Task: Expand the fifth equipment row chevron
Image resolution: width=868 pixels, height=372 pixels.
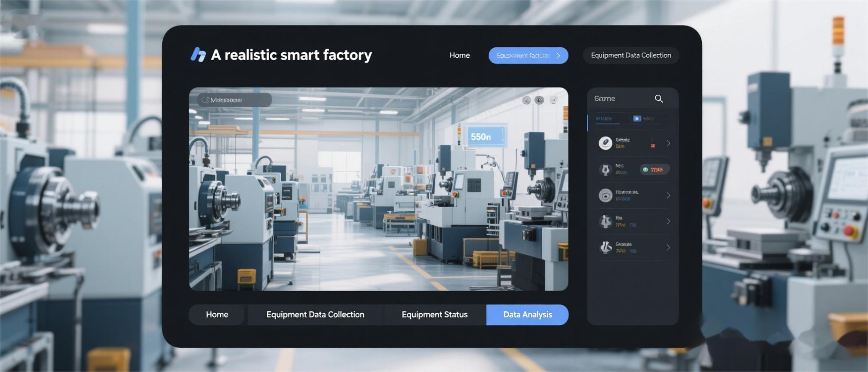Action: click(668, 247)
